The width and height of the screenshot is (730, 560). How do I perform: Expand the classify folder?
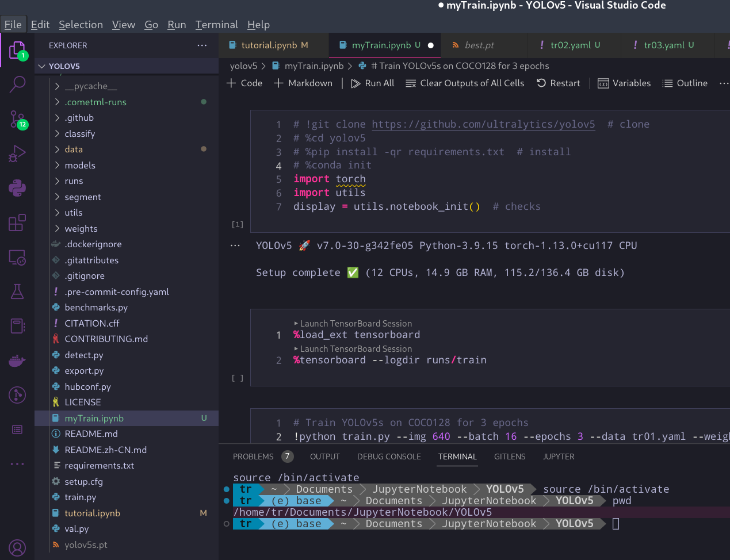pyautogui.click(x=127, y=133)
